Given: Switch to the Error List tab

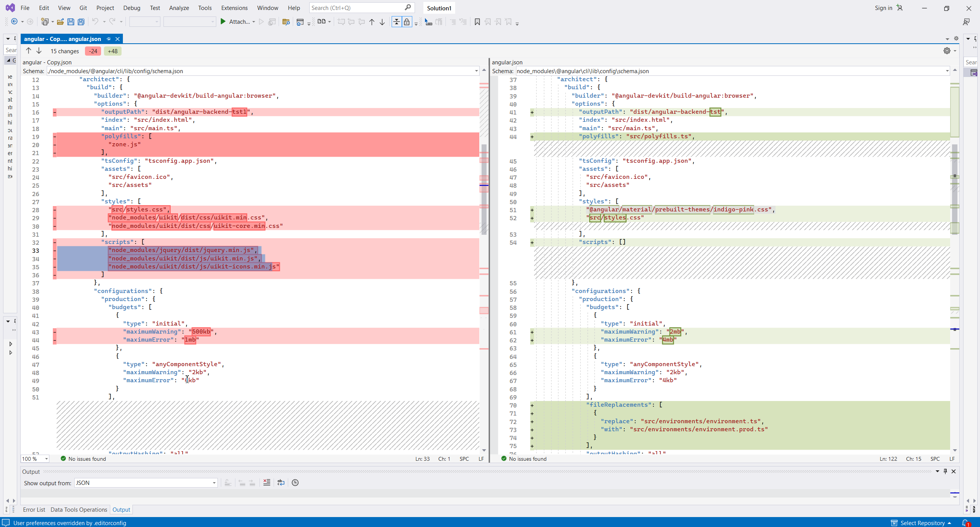Looking at the screenshot, I should [34, 509].
